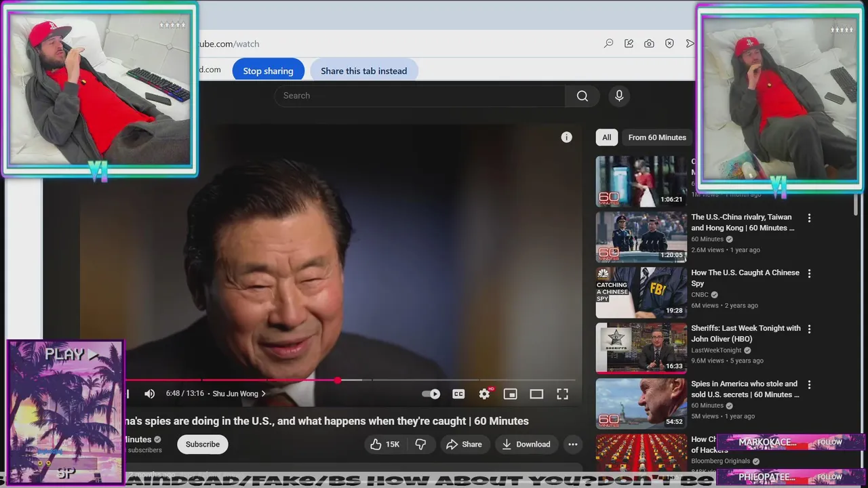Viewport: 868px width, 488px height.
Task: Open menu for How The U.S. Caught A Chinese Spy
Action: [x=809, y=274]
